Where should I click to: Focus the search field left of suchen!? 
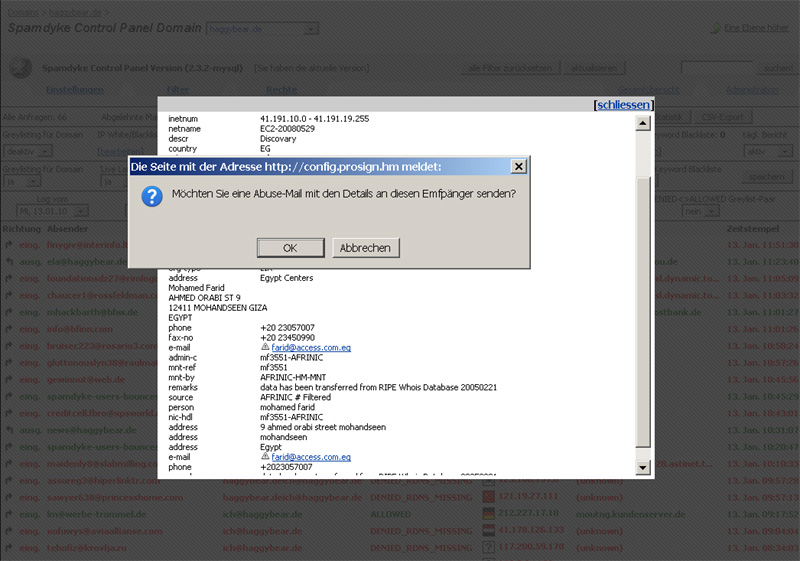tap(717, 68)
